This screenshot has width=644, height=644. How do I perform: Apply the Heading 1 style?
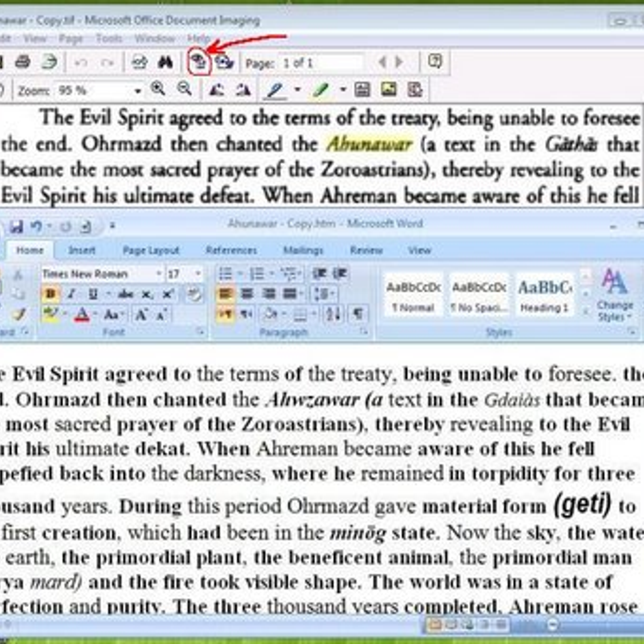pyautogui.click(x=544, y=296)
